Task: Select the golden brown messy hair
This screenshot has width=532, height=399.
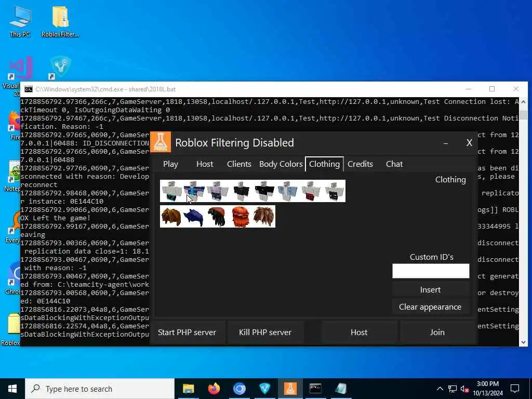Action: 171,217
